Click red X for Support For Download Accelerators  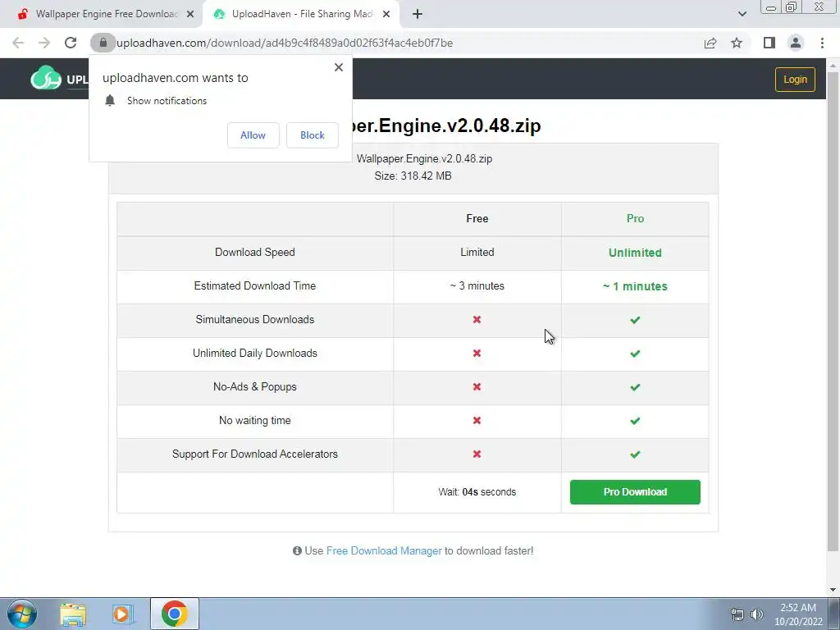pos(477,454)
